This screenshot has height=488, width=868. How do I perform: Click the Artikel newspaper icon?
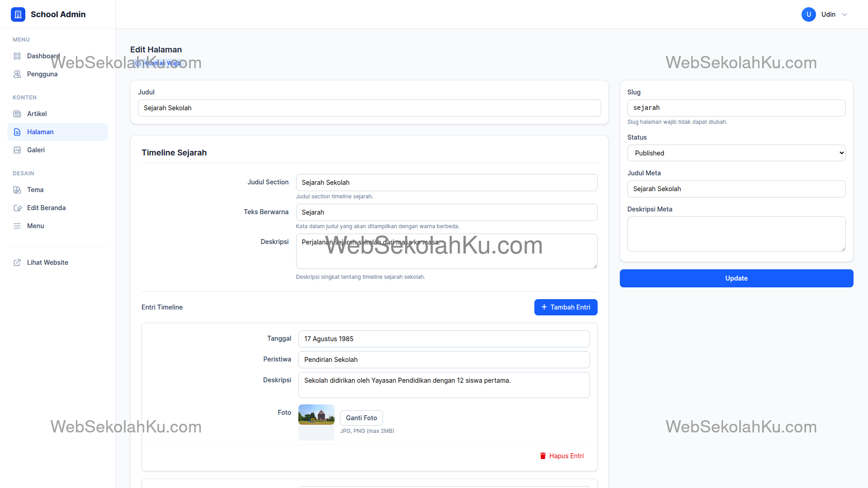pos(17,114)
